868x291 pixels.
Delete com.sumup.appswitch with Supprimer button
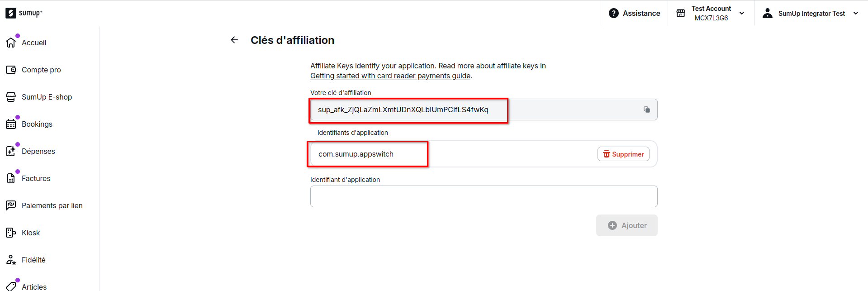pyautogui.click(x=623, y=154)
